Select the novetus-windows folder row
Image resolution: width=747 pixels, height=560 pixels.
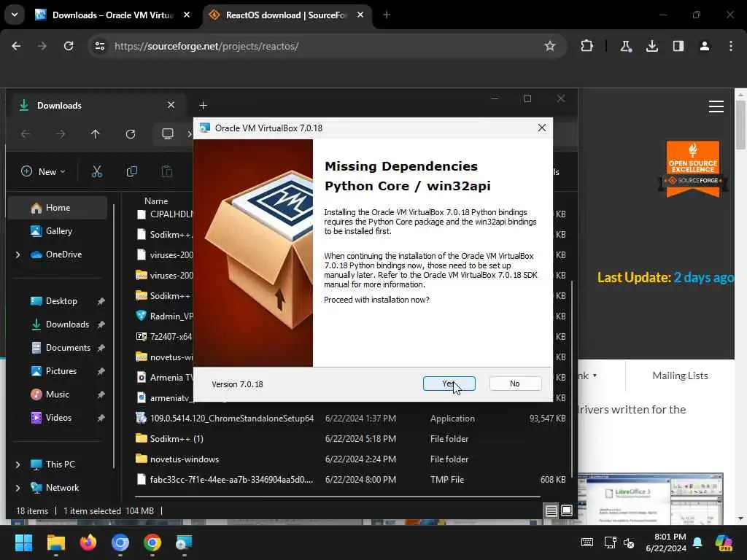click(x=351, y=459)
